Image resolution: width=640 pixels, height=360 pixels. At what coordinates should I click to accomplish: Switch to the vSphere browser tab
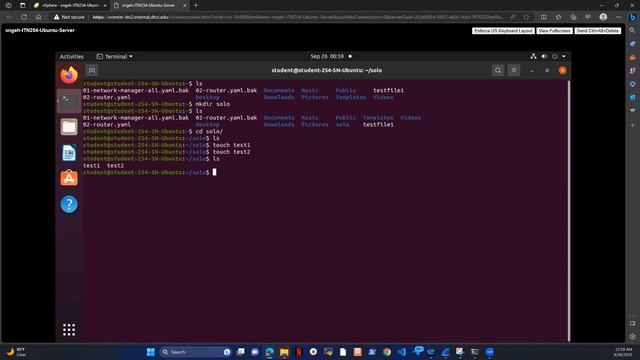click(x=70, y=5)
